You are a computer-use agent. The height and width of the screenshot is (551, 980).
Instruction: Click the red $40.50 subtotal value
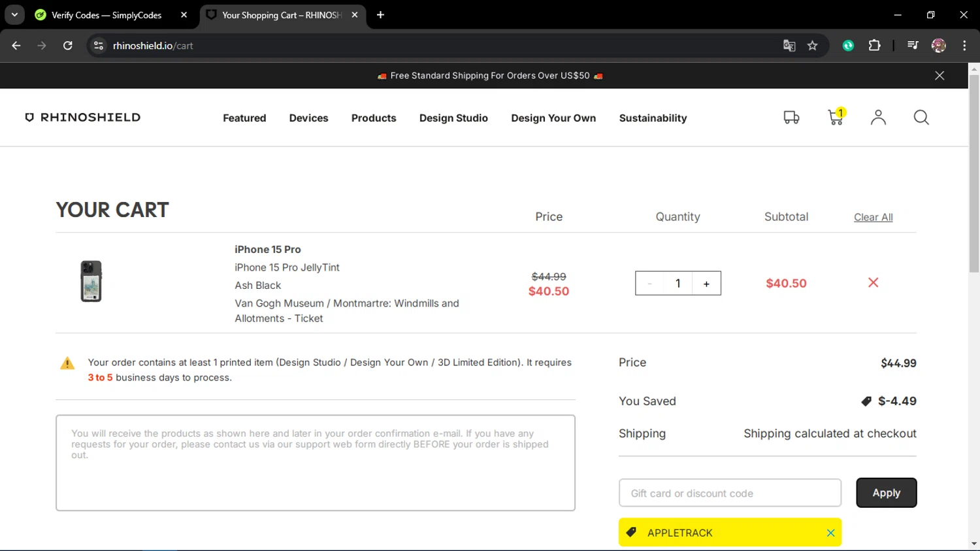786,284
